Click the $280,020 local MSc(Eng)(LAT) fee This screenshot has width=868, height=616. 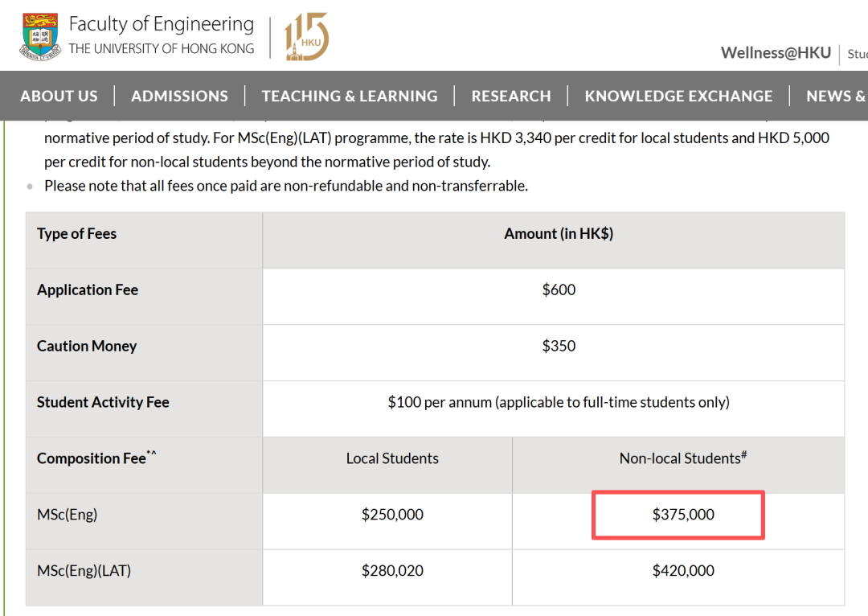pyautogui.click(x=392, y=571)
